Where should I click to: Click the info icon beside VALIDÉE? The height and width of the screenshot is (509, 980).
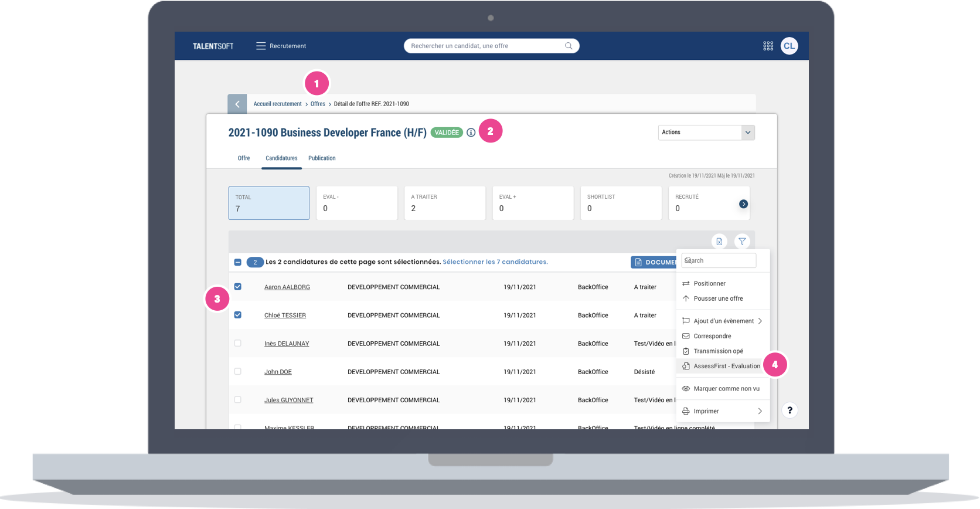click(x=471, y=133)
